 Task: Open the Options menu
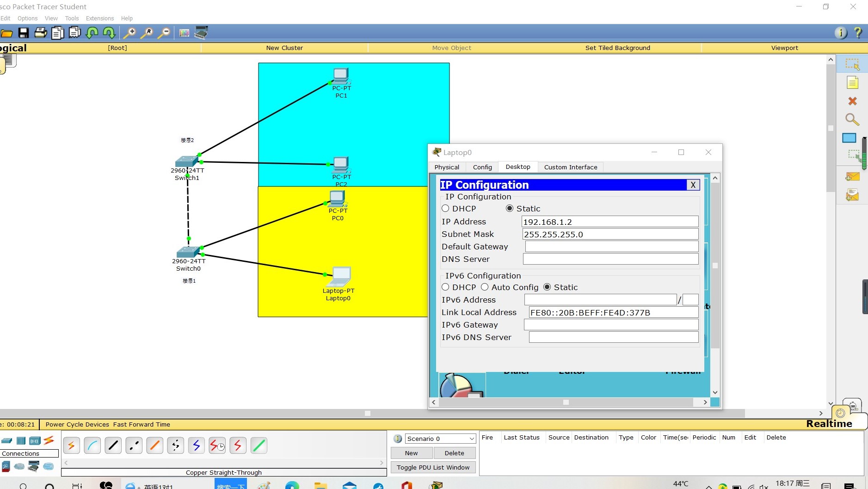[x=28, y=19]
